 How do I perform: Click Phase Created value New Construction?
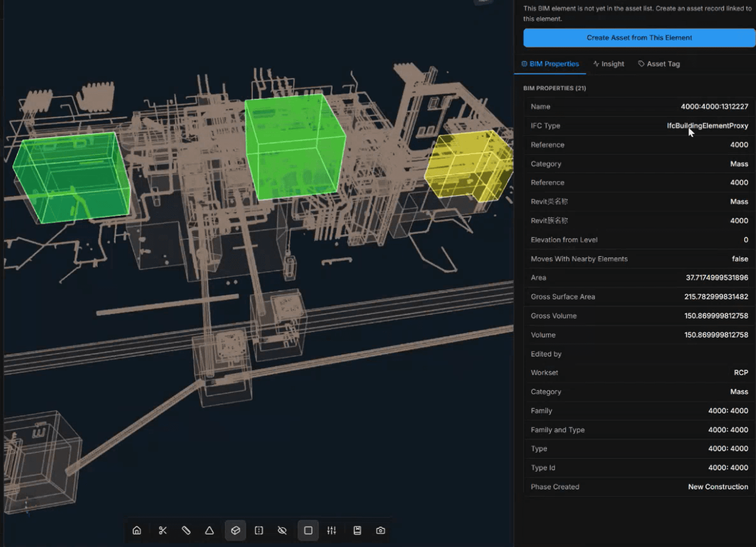(x=718, y=487)
